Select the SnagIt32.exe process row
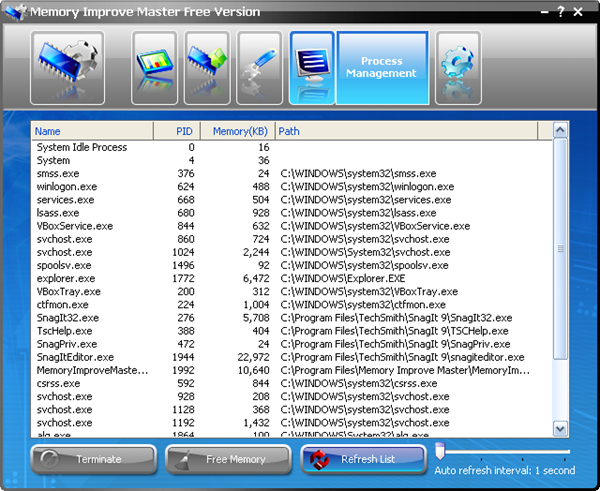The height and width of the screenshot is (491, 600). (x=292, y=318)
